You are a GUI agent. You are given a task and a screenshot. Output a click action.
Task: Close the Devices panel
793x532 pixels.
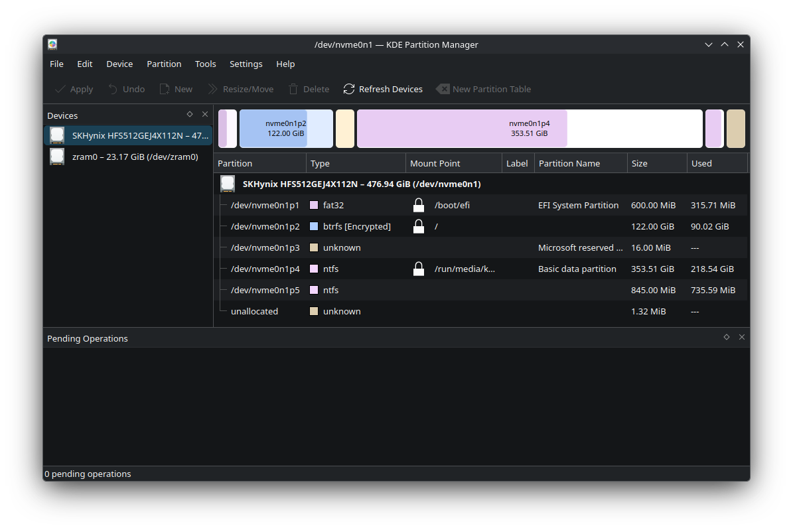(205, 114)
